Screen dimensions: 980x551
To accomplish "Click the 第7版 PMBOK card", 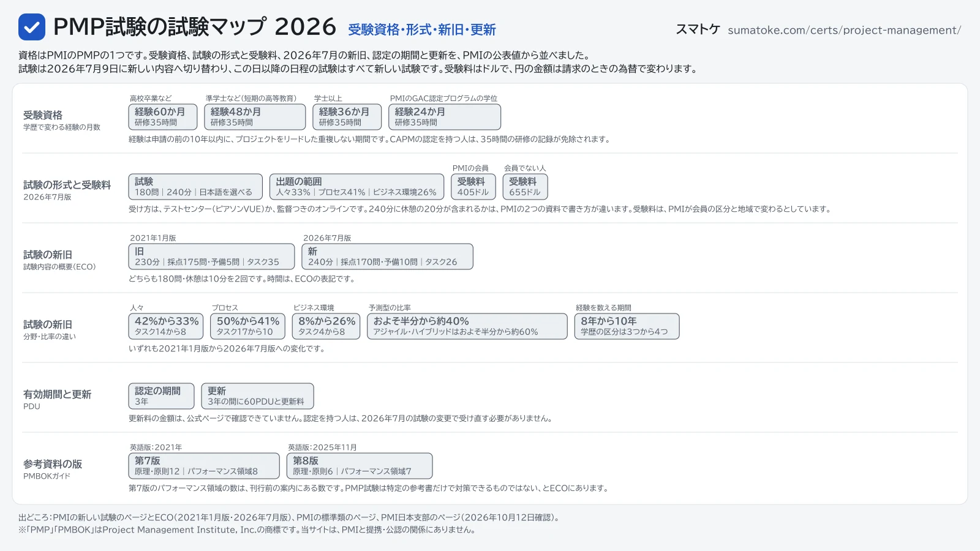I will [204, 466].
